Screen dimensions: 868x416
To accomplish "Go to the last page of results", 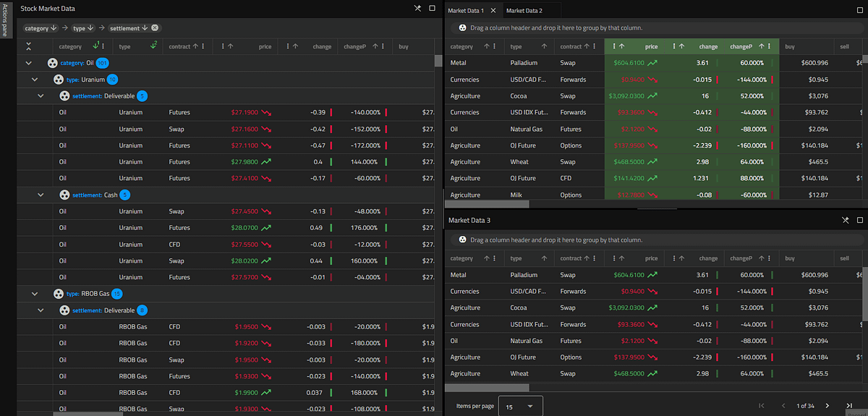I will pos(848,406).
